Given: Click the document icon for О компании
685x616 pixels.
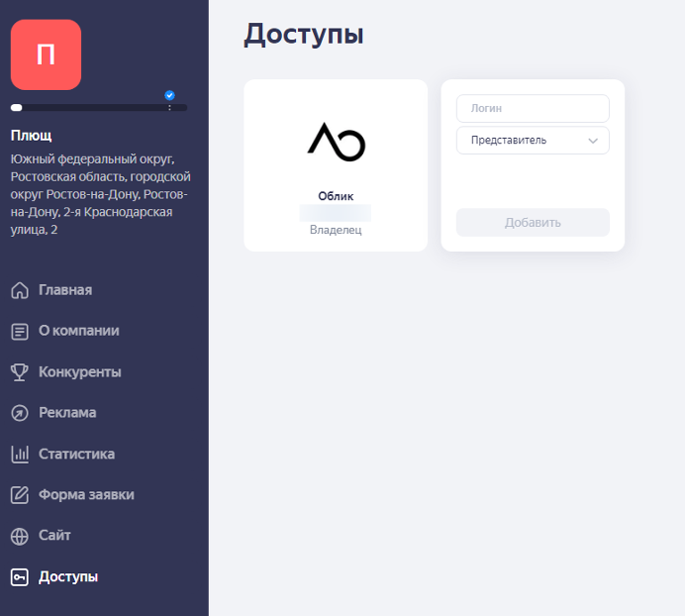Looking at the screenshot, I should tap(19, 331).
